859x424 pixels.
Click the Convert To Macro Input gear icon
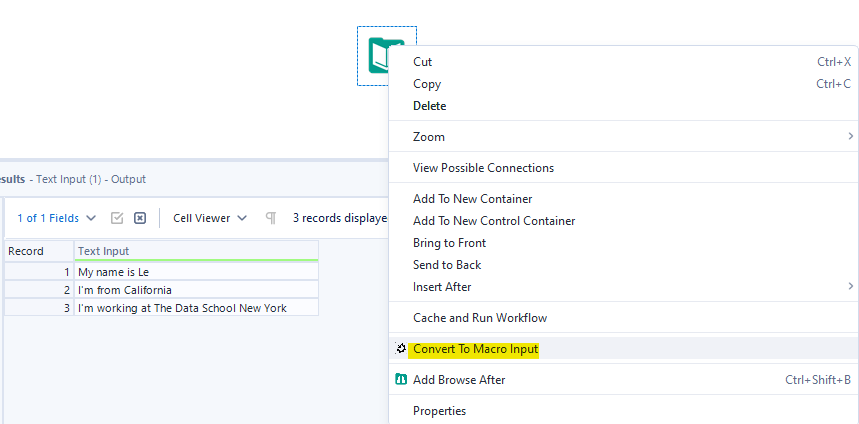pos(401,349)
